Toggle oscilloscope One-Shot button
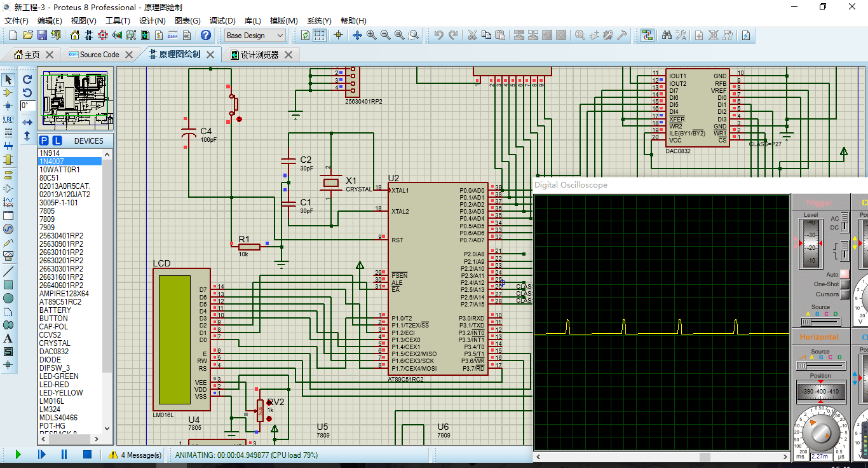 [x=844, y=284]
